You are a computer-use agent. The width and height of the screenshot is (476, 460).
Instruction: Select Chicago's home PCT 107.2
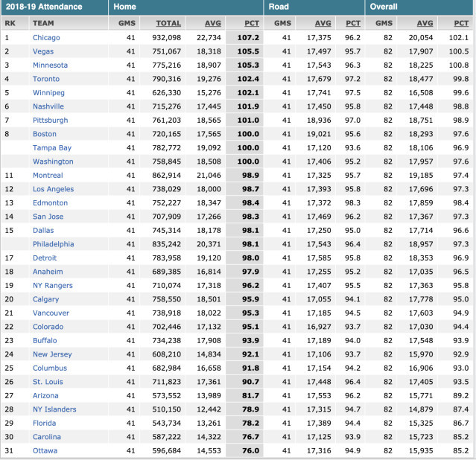[248, 38]
